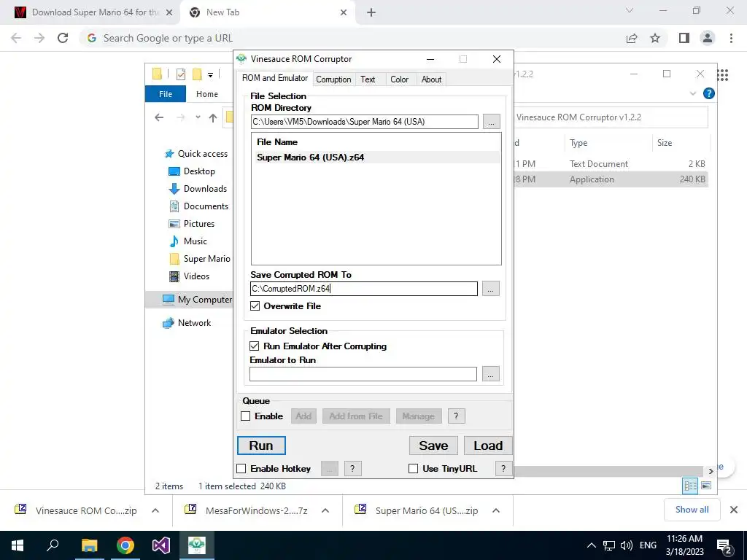Open the Chrome three-dot menu
This screenshot has height=560, width=747.
tap(731, 38)
